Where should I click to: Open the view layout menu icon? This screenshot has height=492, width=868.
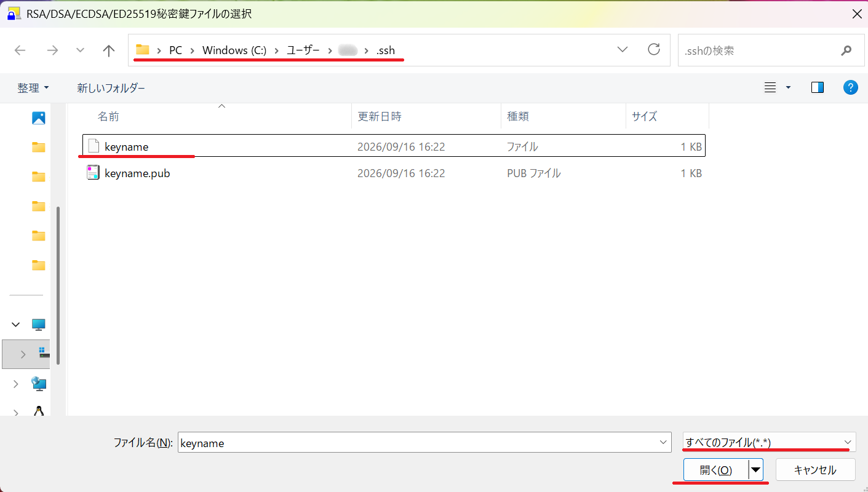point(770,88)
